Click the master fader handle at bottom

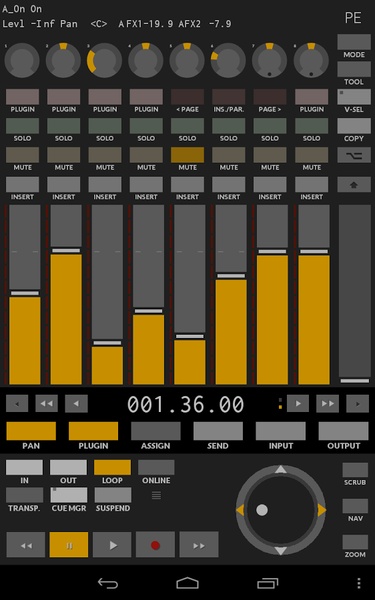pos(355,381)
